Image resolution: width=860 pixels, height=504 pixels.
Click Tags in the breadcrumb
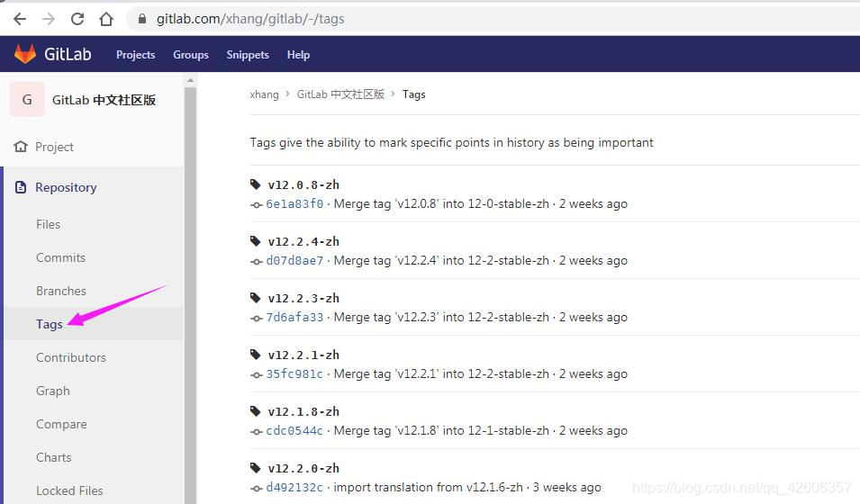pos(413,94)
